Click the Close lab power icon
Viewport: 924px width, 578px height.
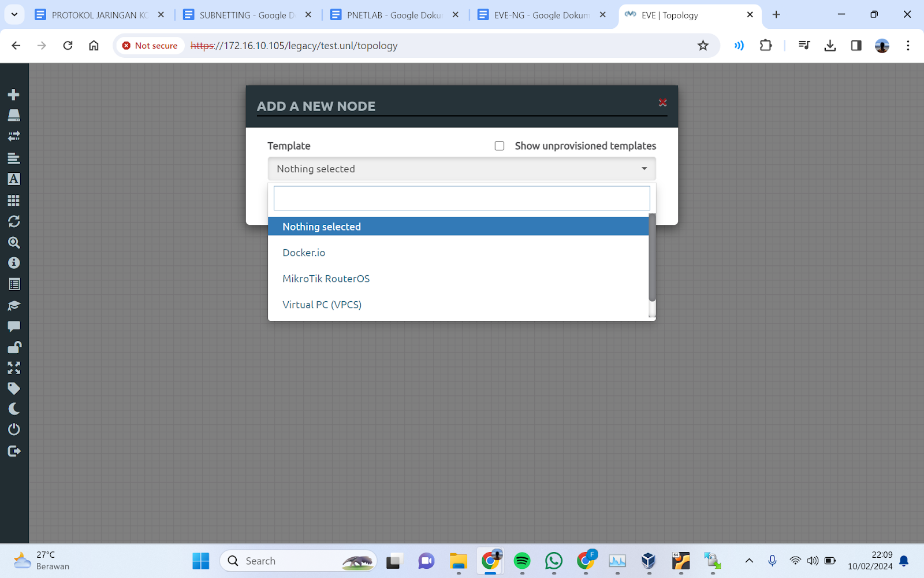pyautogui.click(x=14, y=429)
